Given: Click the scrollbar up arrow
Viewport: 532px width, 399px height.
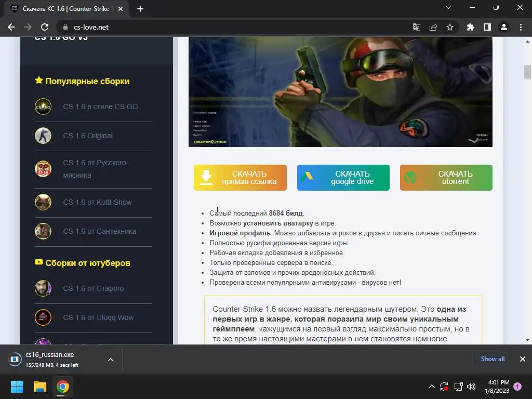Looking at the screenshot, I should (x=527, y=42).
